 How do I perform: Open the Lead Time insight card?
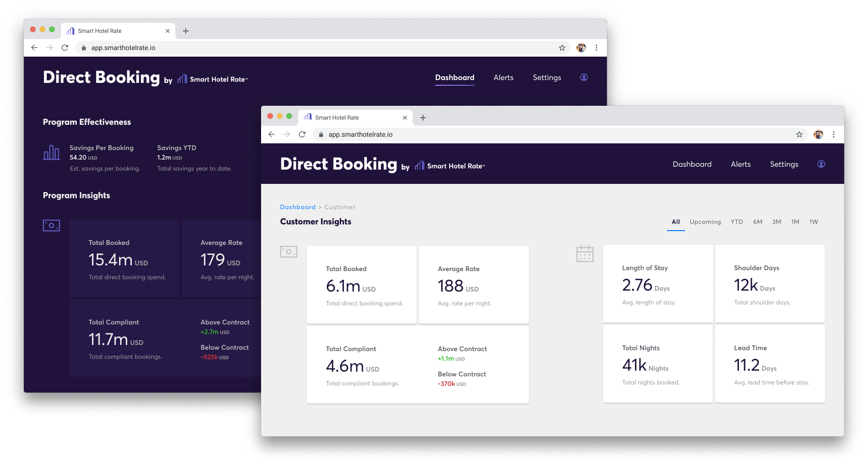[769, 364]
